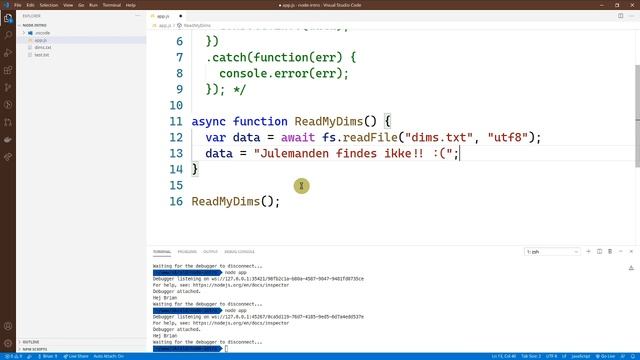Click ReadMyDims(); call on line 16
Image resolution: width=640 pixels, height=360 pixels.
click(236, 202)
